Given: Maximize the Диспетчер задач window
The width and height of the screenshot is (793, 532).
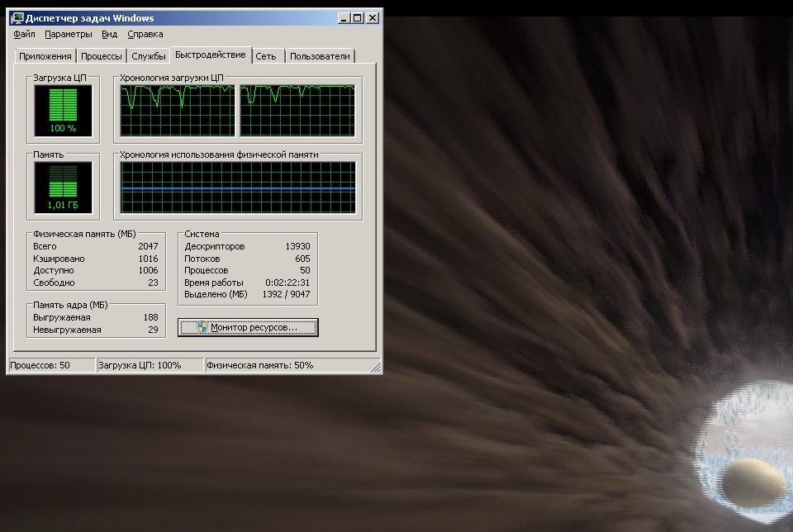Looking at the screenshot, I should point(358,18).
